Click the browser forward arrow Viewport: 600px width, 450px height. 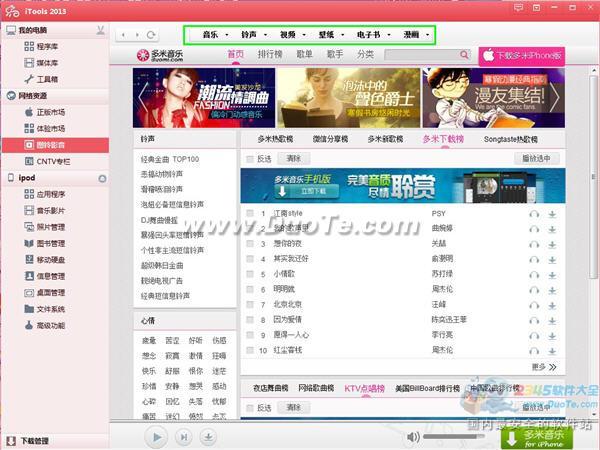(x=137, y=35)
